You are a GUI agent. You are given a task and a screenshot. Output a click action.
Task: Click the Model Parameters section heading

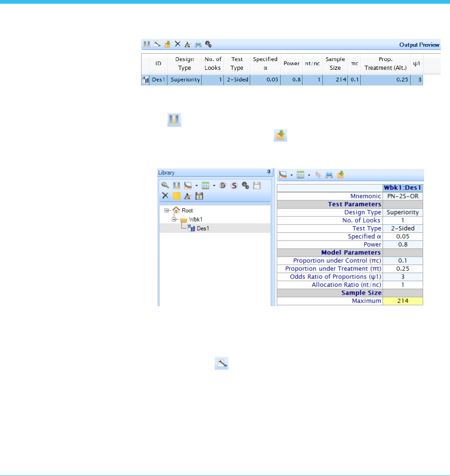pos(351,252)
